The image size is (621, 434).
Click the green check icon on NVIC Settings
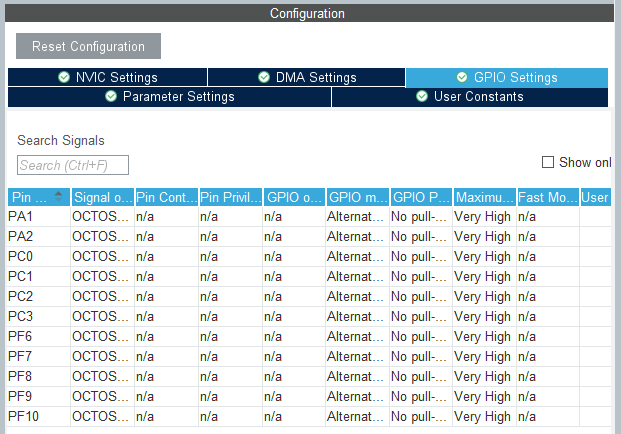pyautogui.click(x=64, y=77)
